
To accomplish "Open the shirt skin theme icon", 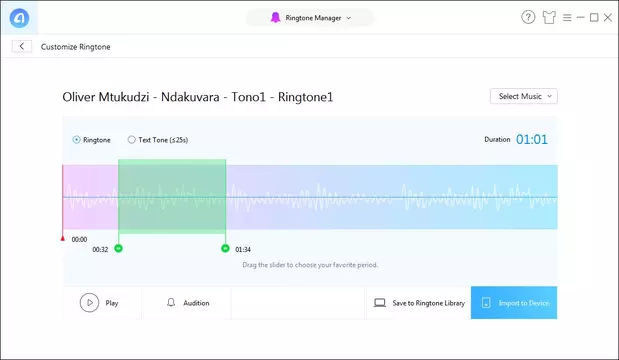I will 549,17.
